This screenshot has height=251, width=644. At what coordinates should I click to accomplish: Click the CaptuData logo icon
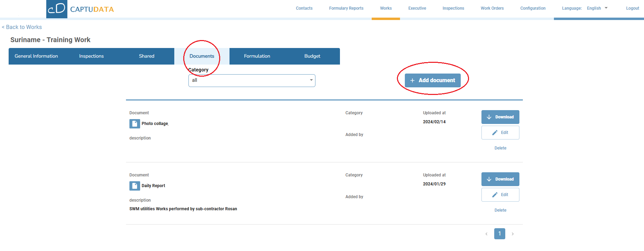coord(57,9)
